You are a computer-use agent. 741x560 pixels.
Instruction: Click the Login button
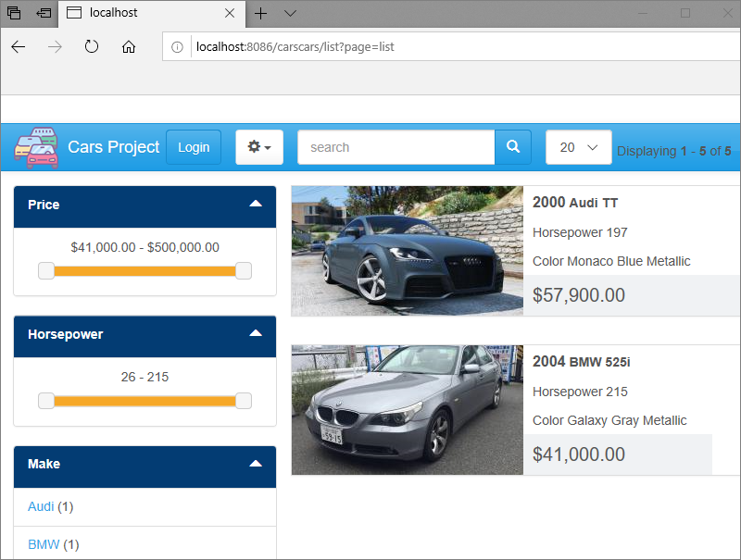tap(194, 147)
